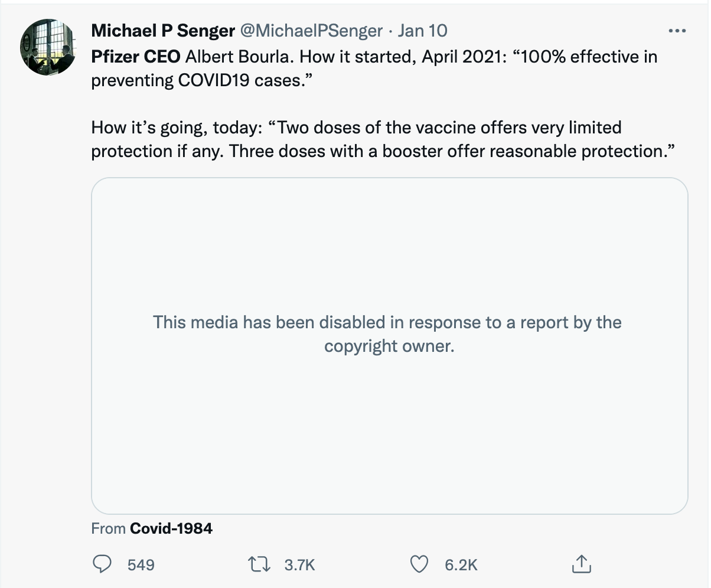Click the "preventing COVID19 cases" text line
711x588 pixels.
click(201, 81)
